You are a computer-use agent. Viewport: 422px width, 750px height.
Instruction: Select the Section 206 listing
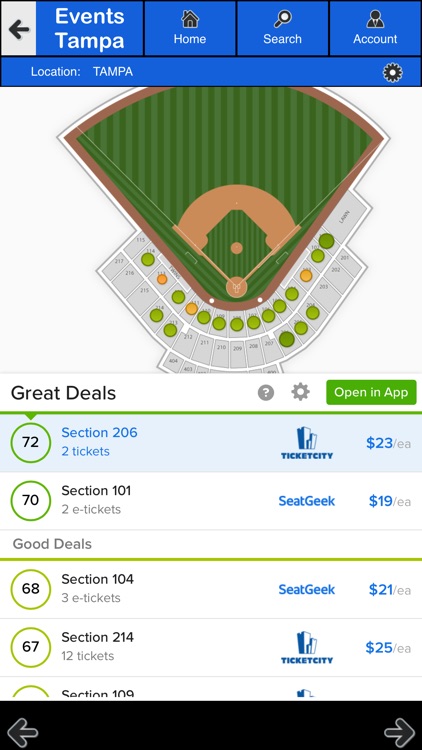211,442
